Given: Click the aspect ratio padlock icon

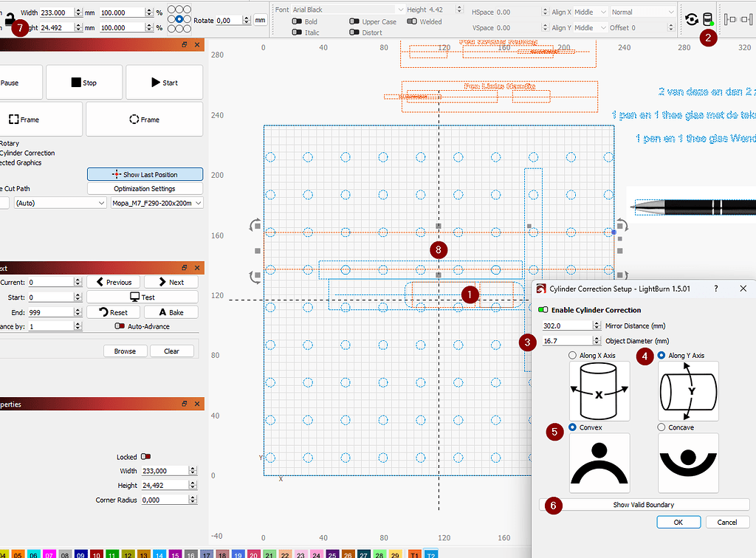Looking at the screenshot, I should click(10, 19).
